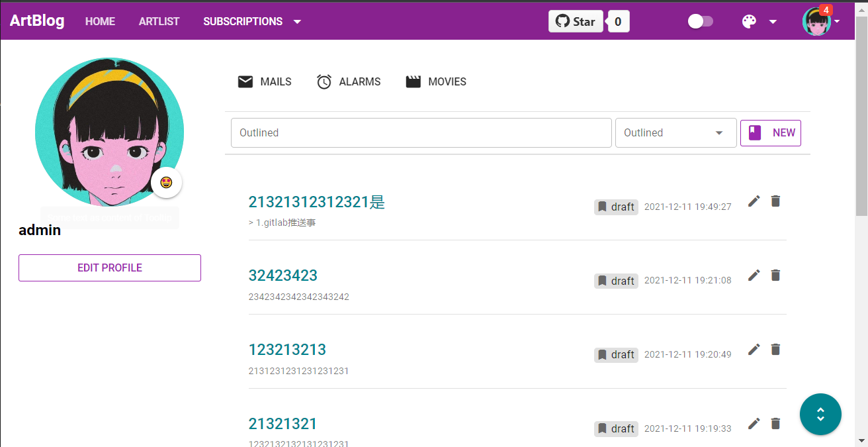868x447 pixels.
Task: Click draft tag on 21321312312321是 row
Action: pos(616,207)
